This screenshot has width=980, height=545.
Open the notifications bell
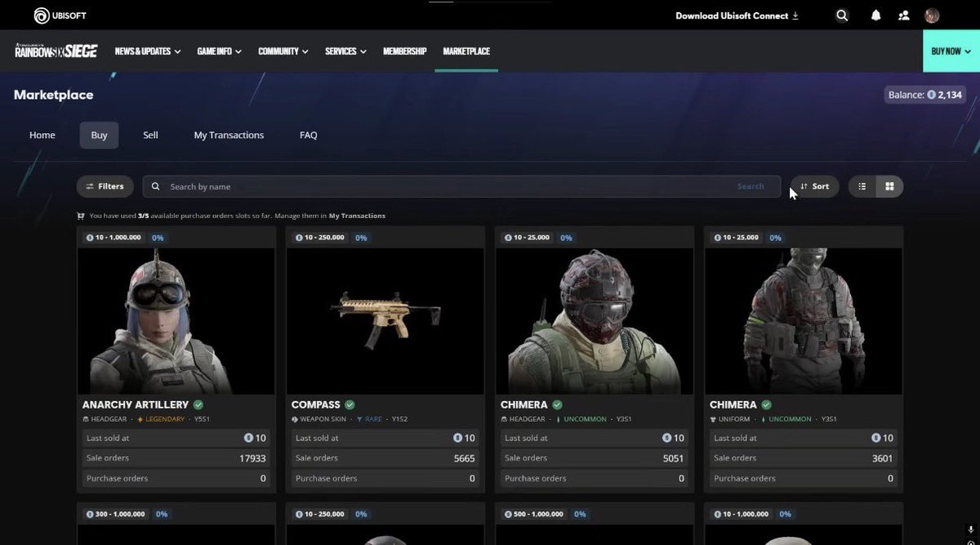click(x=875, y=16)
